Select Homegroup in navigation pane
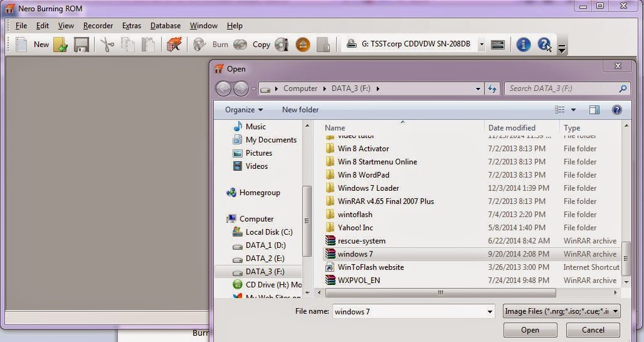Viewport: 644px width, 342px height. pos(253,193)
